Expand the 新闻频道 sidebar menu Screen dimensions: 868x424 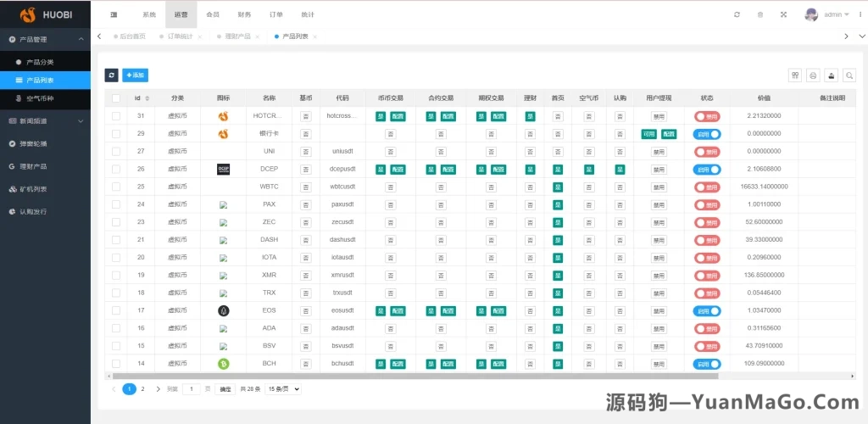[46, 121]
